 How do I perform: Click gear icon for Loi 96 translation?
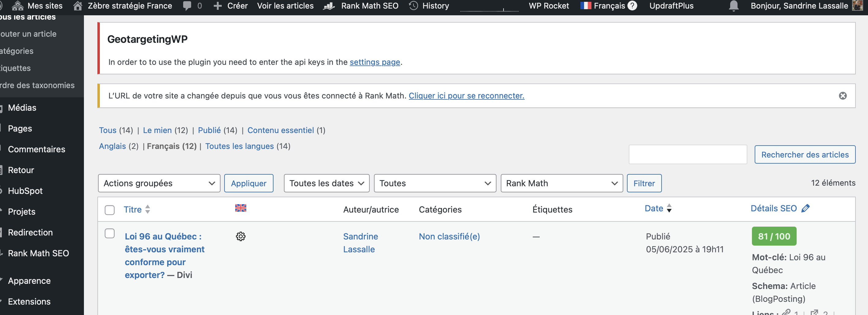point(241,237)
